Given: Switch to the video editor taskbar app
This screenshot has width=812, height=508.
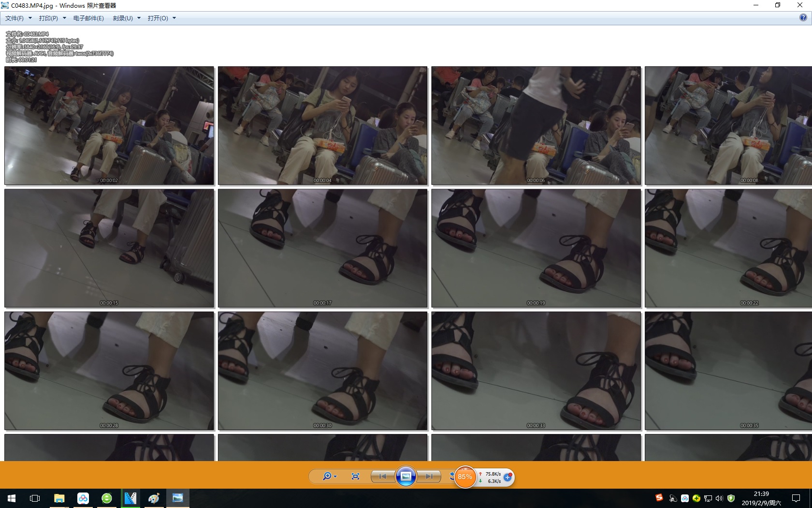Looking at the screenshot, I should pos(130,498).
